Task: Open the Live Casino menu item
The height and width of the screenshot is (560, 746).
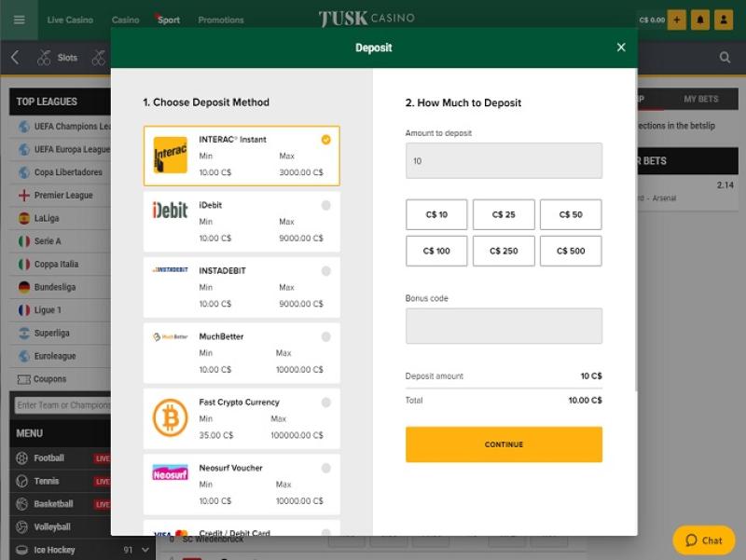Action: [70, 20]
